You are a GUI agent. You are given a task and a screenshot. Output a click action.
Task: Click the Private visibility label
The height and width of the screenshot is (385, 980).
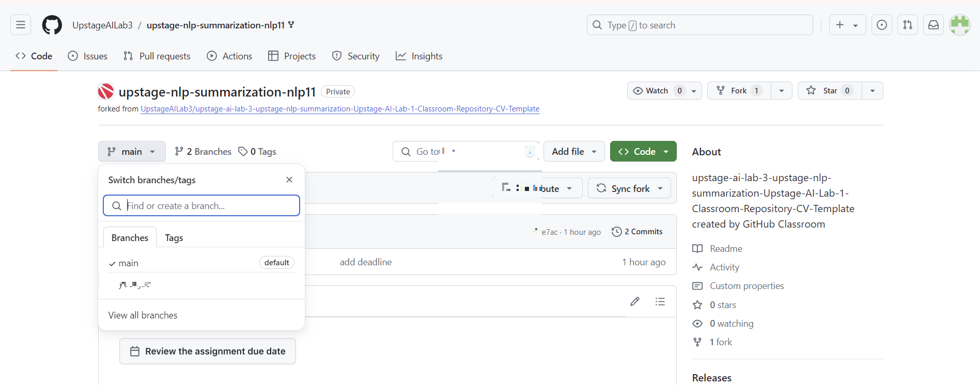tap(338, 91)
